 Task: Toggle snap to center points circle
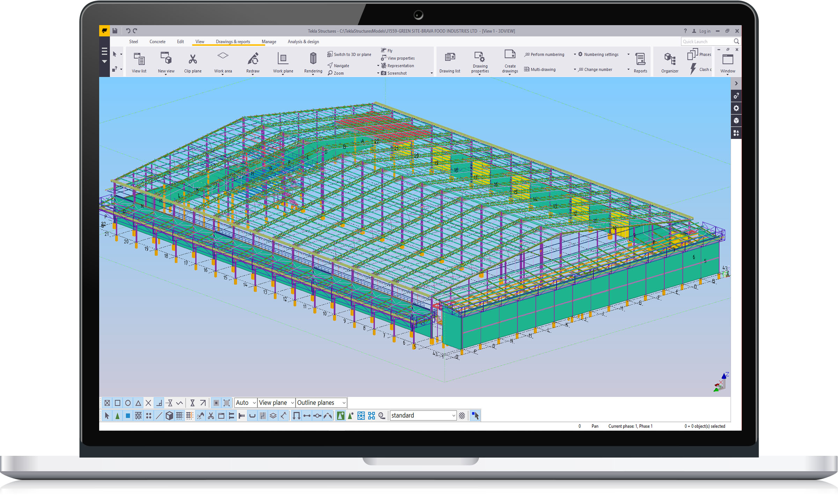click(128, 403)
